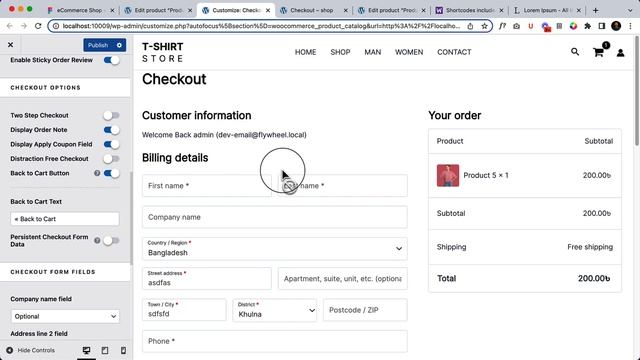
Task: Open MAN menu item
Action: pyautogui.click(x=373, y=52)
